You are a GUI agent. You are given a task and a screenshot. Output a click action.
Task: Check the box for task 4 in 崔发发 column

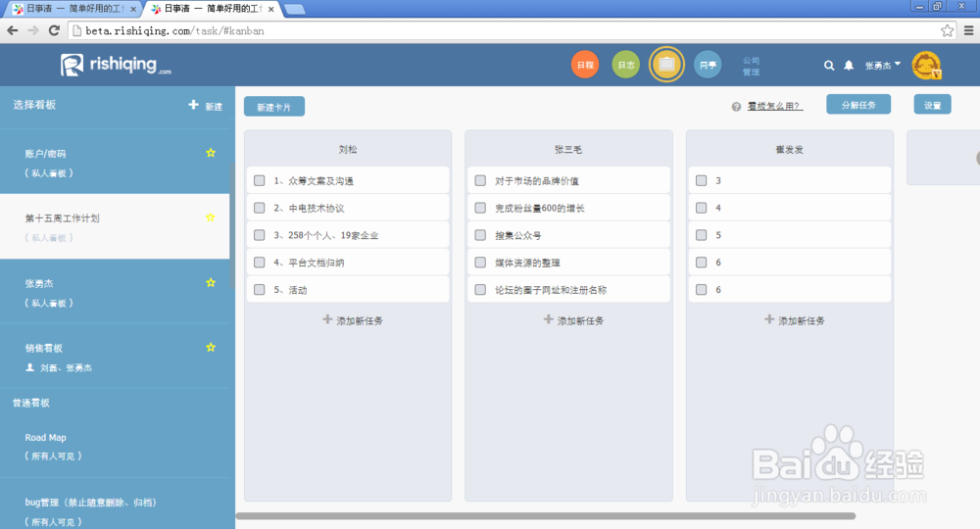pos(702,208)
